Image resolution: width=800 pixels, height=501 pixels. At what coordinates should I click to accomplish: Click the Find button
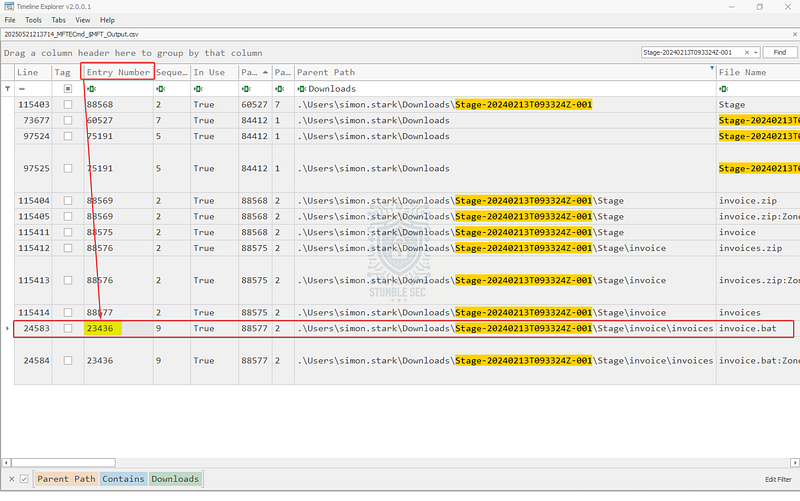[x=780, y=52]
